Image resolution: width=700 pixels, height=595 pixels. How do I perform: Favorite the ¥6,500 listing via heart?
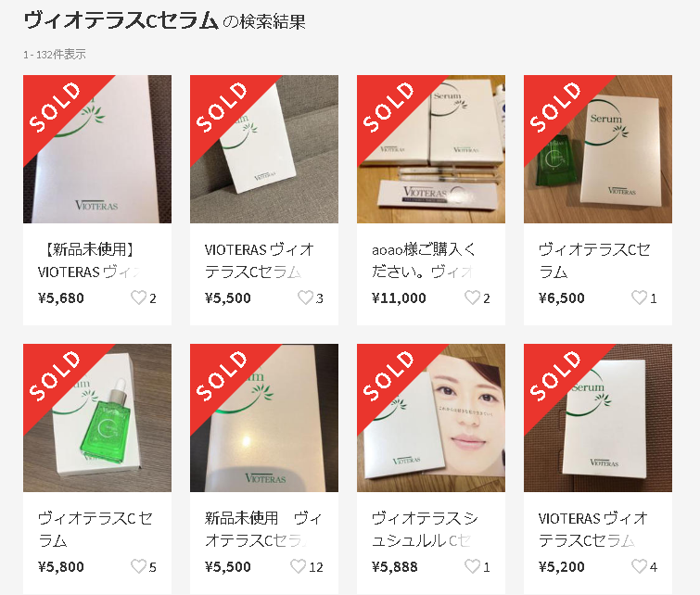point(640,297)
